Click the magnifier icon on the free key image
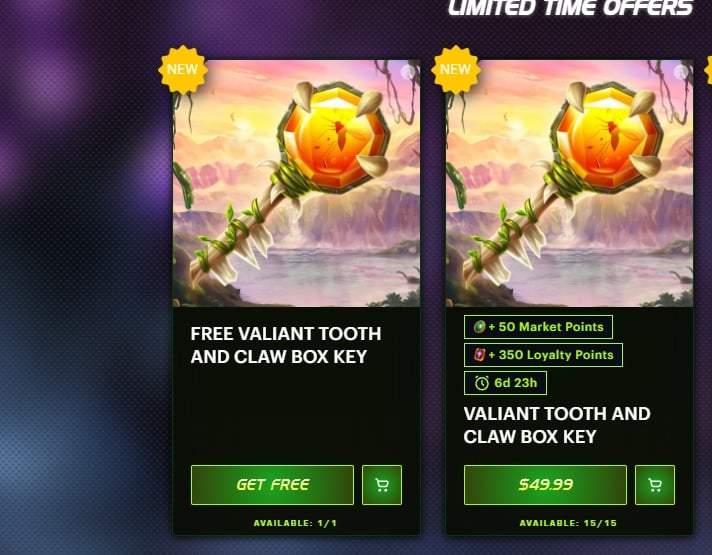The width and height of the screenshot is (712, 555). (x=408, y=72)
